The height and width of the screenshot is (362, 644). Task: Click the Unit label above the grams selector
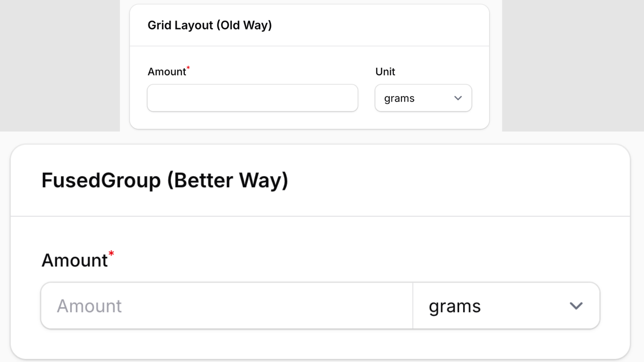[x=385, y=72]
